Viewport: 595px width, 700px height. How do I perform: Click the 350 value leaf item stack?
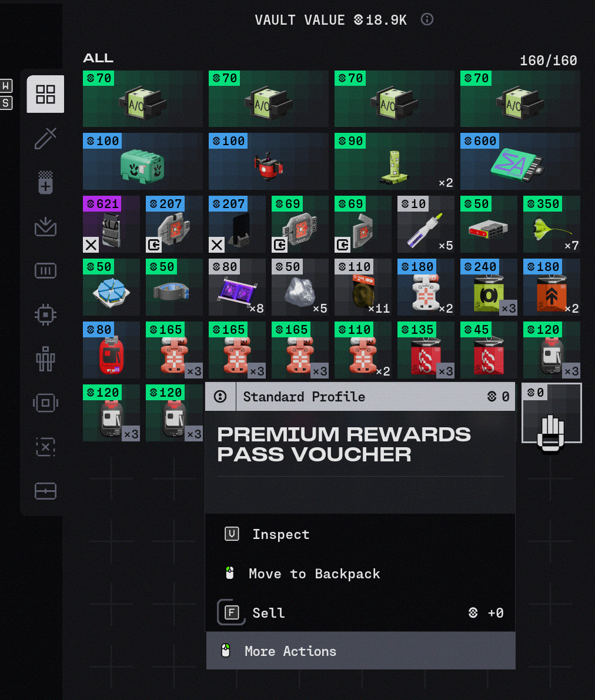(551, 224)
